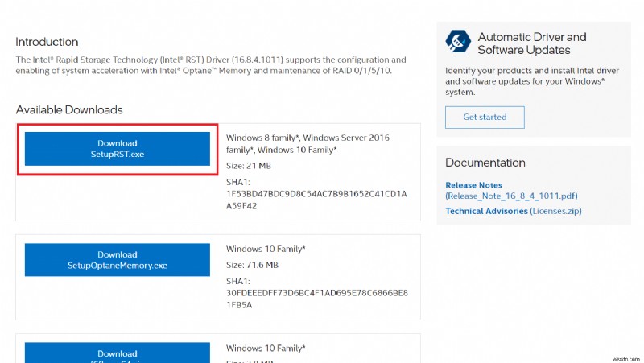Click the Automatic Driver and Software Updates icon
The image size is (644, 363).
pyautogui.click(x=458, y=42)
